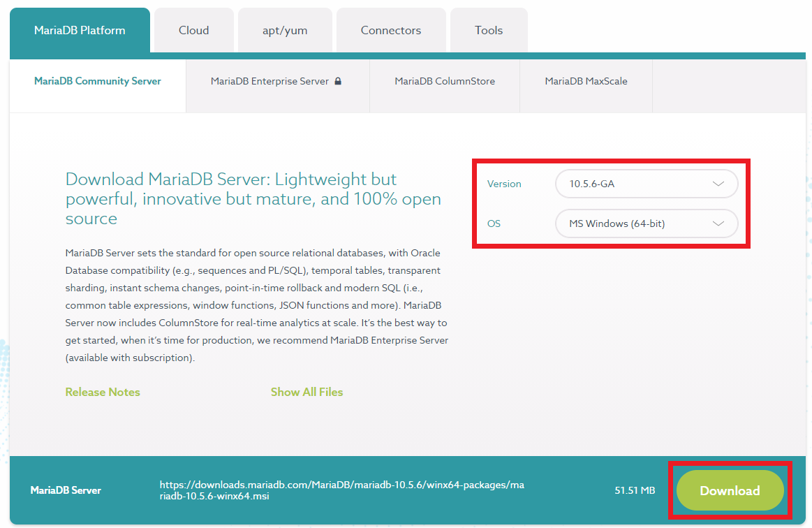Click the 51.51 MB file size text
Viewport: 812px width, 528px height.
tap(635, 490)
